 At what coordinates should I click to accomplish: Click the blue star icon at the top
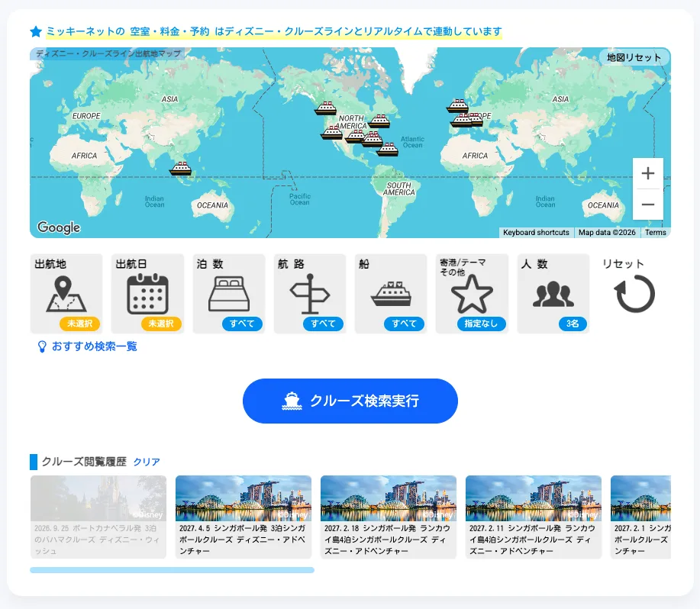point(36,32)
